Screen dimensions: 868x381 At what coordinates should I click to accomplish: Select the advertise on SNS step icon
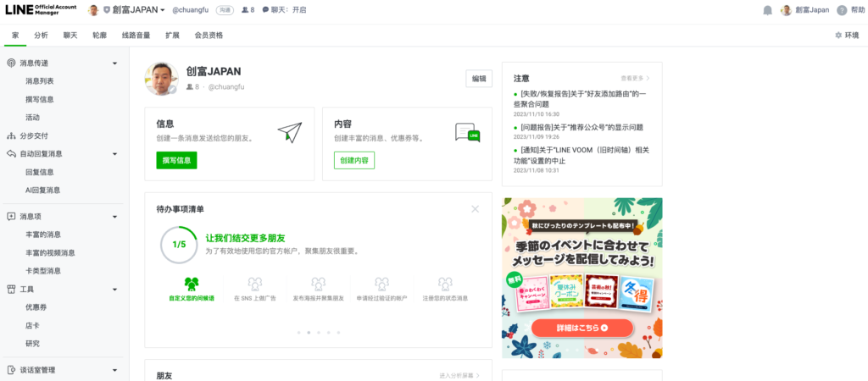pyautogui.click(x=254, y=284)
